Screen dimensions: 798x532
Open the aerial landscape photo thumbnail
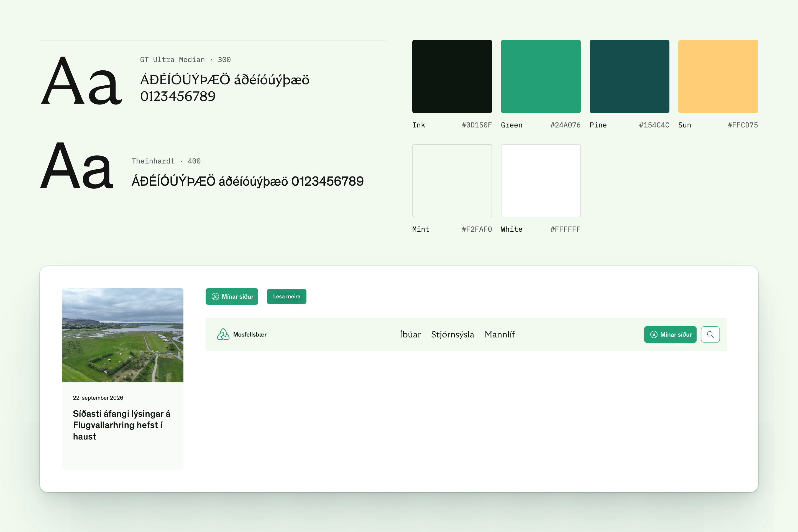point(123,335)
